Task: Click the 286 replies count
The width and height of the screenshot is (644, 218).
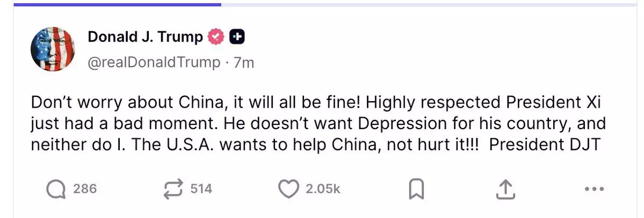Action: click(85, 189)
